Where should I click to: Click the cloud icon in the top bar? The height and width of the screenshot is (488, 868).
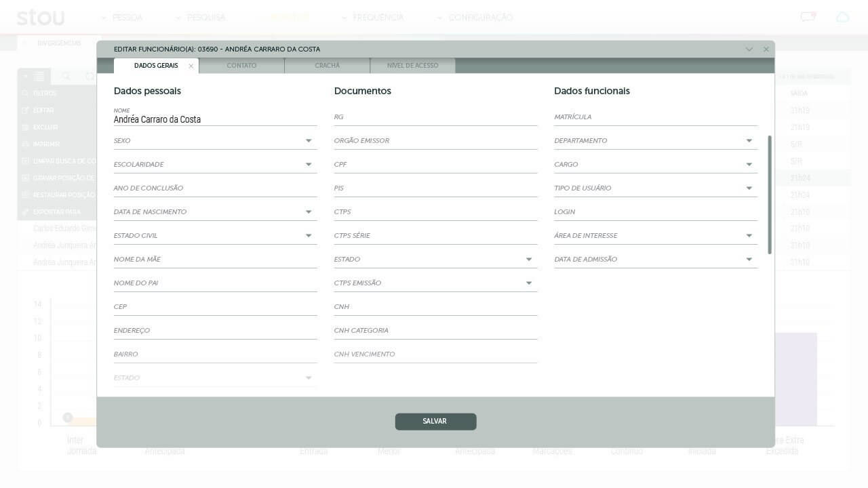click(842, 17)
